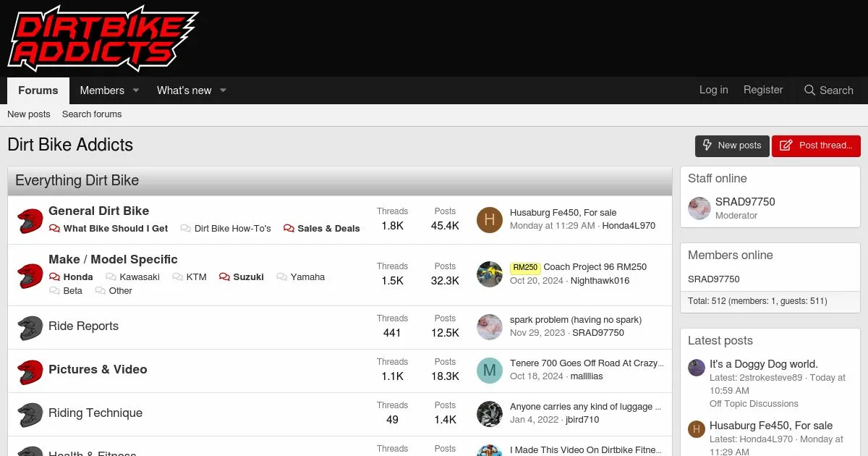Open the Latest posts widget heading
Image resolution: width=868 pixels, height=456 pixels.
coord(720,340)
